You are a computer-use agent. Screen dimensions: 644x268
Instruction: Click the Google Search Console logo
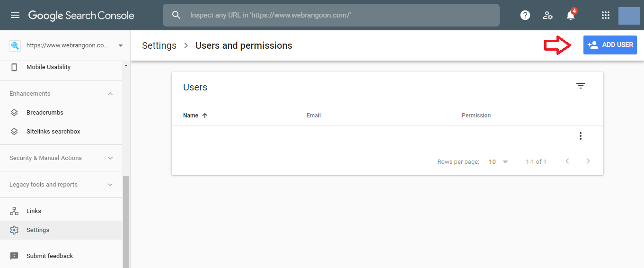click(x=81, y=15)
